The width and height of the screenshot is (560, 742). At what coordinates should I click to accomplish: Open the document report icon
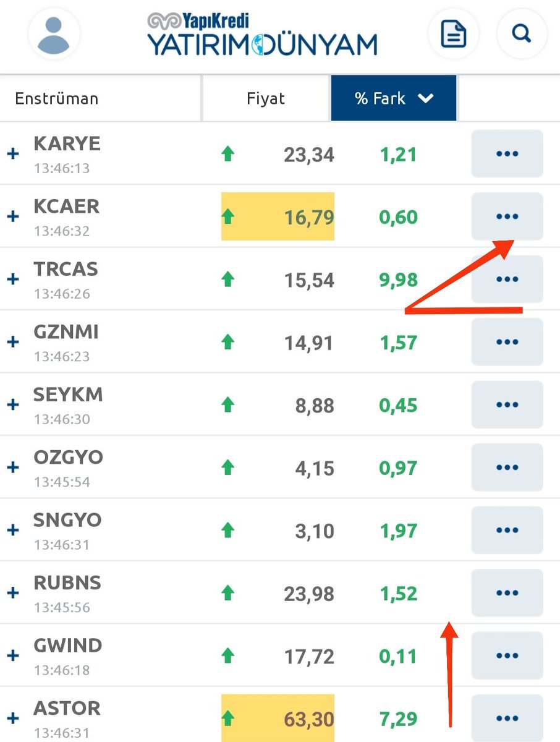click(454, 34)
